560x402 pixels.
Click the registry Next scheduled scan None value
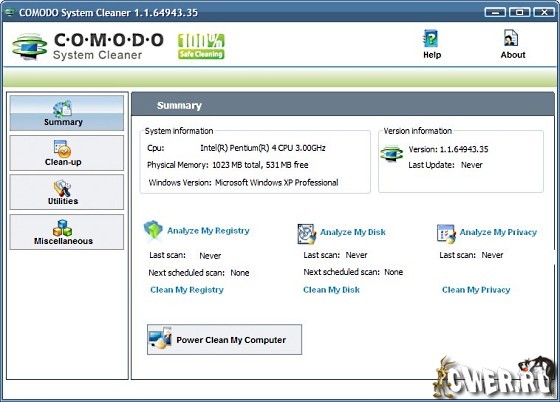click(x=240, y=273)
